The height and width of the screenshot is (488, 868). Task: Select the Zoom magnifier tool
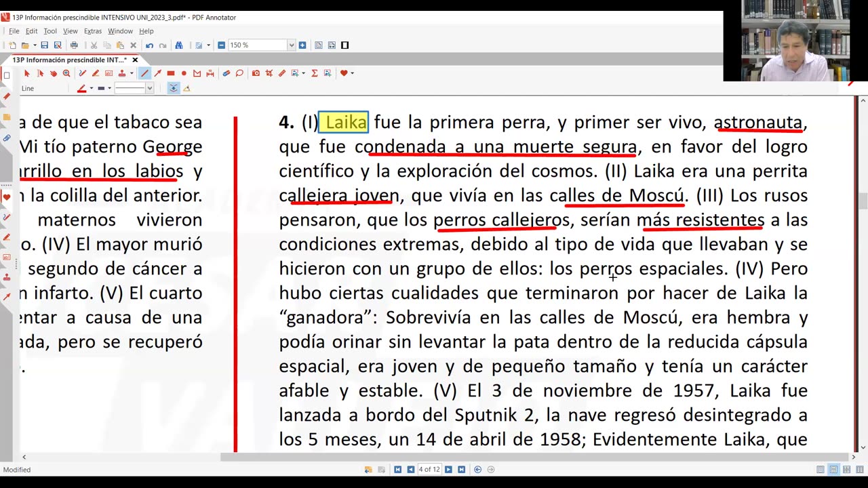[66, 73]
